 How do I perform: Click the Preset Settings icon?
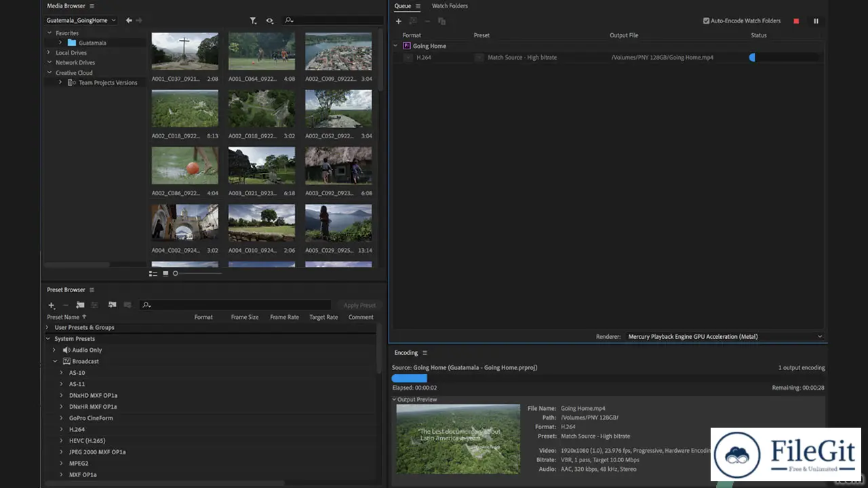94,305
